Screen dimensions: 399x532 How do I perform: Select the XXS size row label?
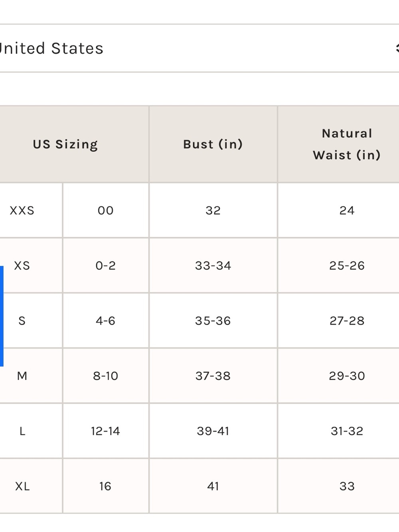(x=22, y=210)
